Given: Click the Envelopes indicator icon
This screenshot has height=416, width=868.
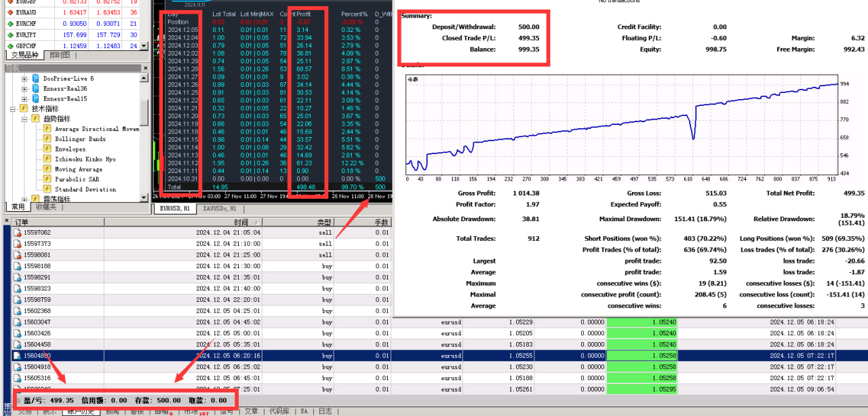Looking at the screenshot, I should tap(47, 149).
